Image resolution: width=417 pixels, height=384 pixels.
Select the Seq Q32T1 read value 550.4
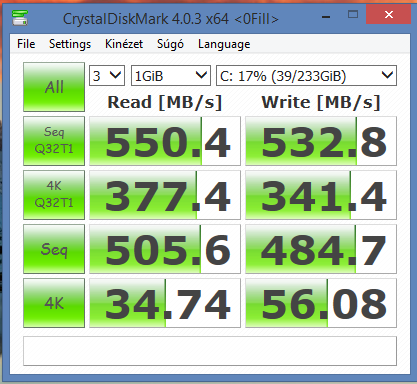[165, 141]
